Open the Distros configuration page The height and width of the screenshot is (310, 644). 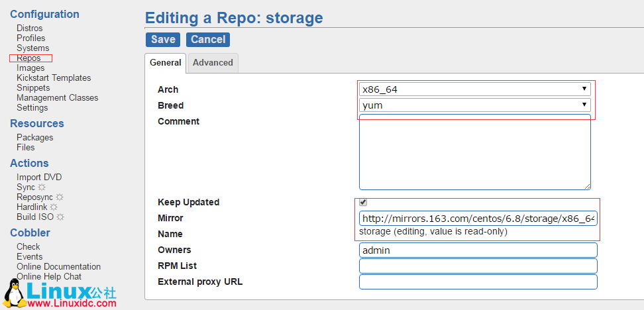(29, 28)
